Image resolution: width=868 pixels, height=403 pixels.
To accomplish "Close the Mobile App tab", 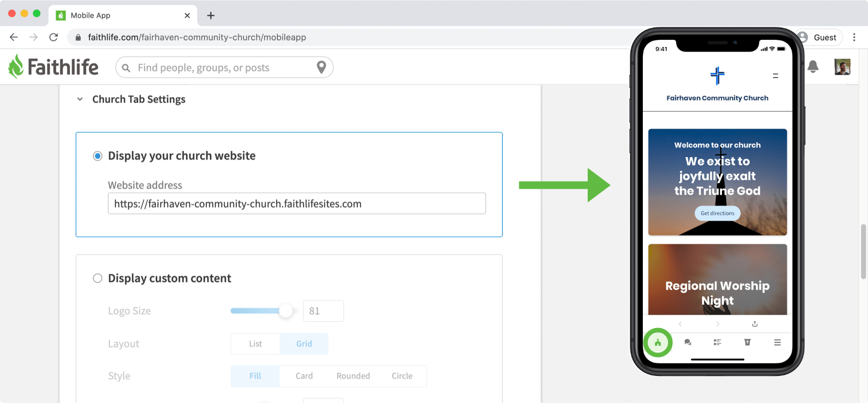I will tap(187, 15).
